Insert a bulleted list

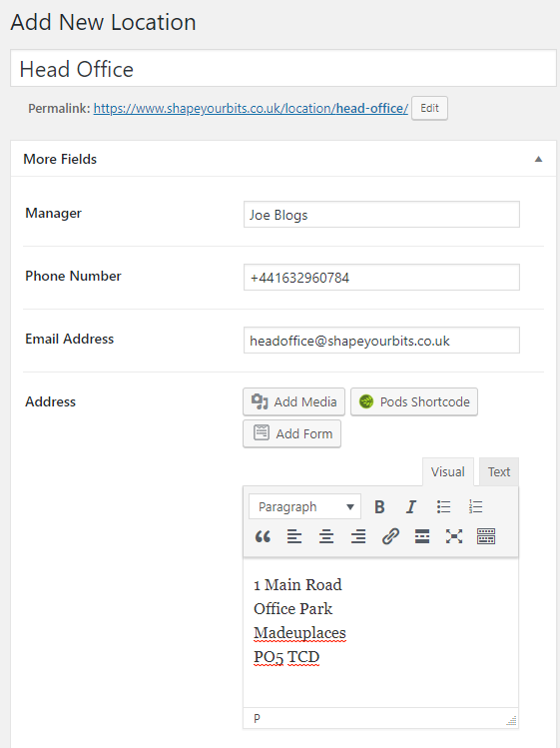[x=443, y=506]
